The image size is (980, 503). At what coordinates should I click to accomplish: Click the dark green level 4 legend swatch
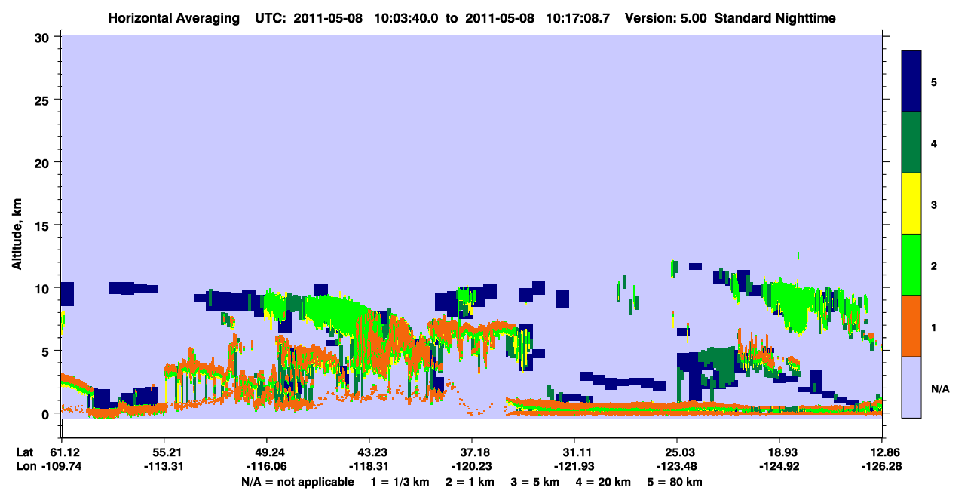click(x=911, y=143)
